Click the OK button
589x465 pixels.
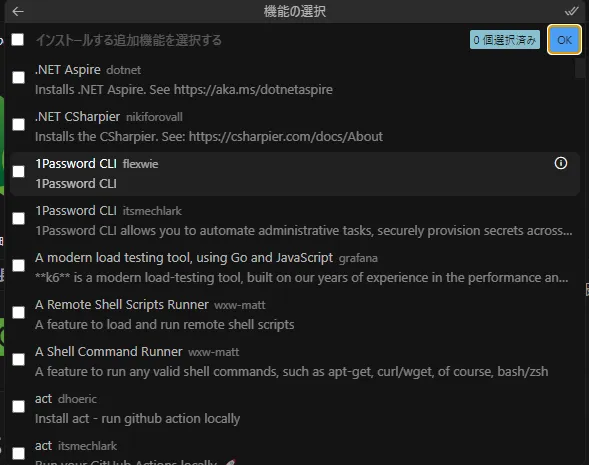pos(564,40)
